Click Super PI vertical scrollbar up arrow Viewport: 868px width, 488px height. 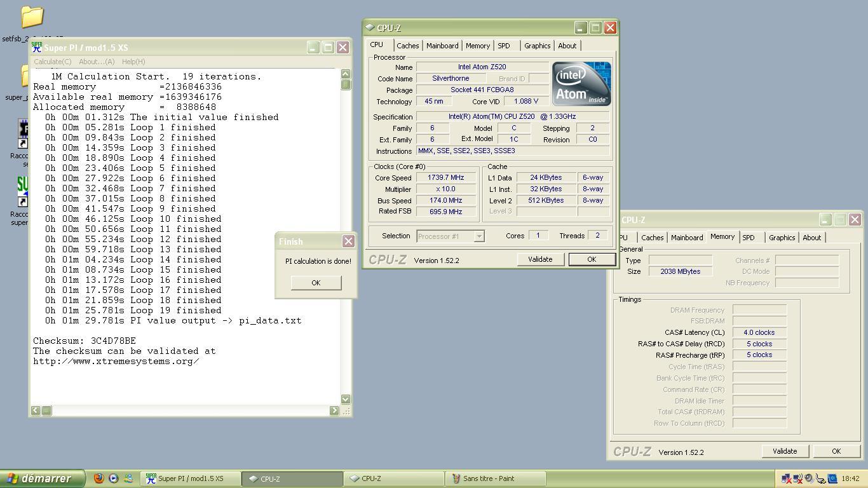[346, 74]
